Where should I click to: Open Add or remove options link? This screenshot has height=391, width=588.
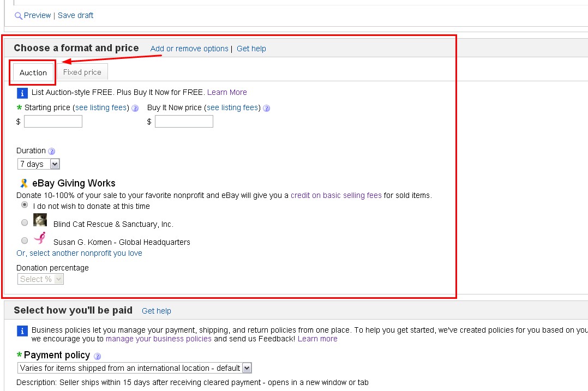pos(189,49)
